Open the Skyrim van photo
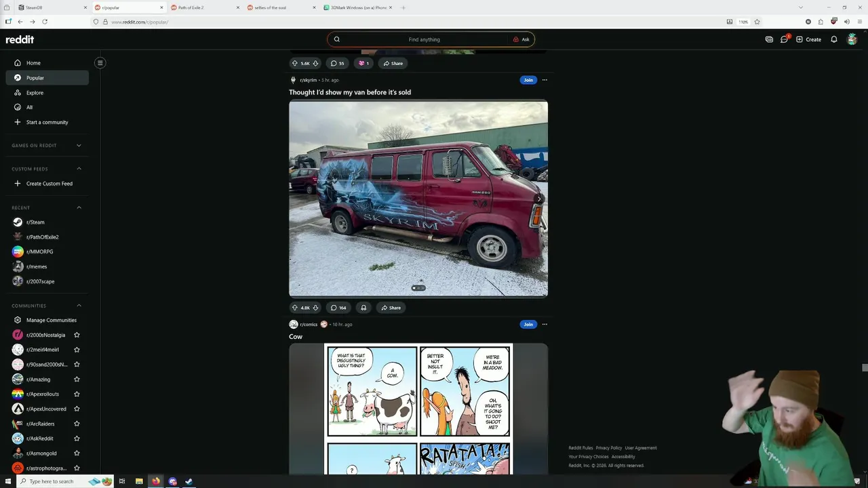 point(418,199)
